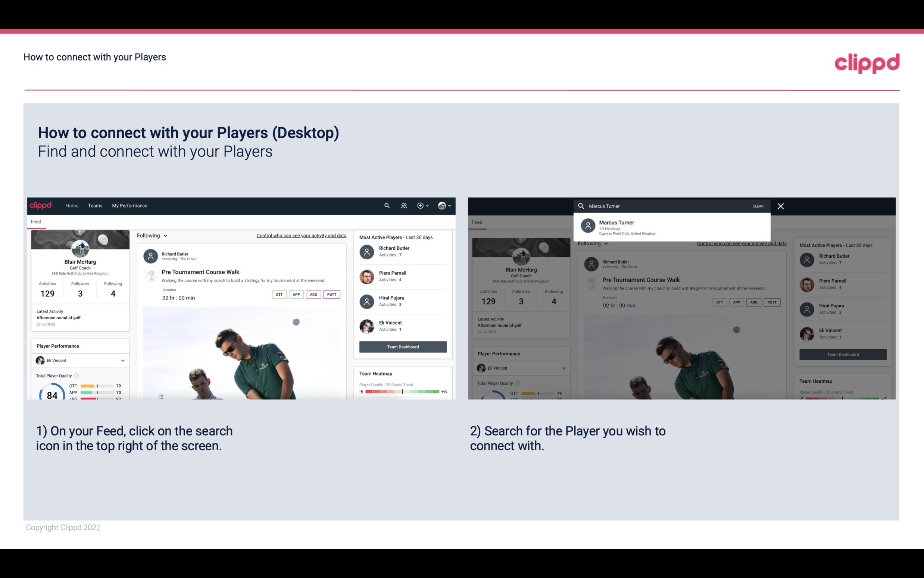Click the OTT performance icon
This screenshot has width=924, height=578.
(279, 294)
